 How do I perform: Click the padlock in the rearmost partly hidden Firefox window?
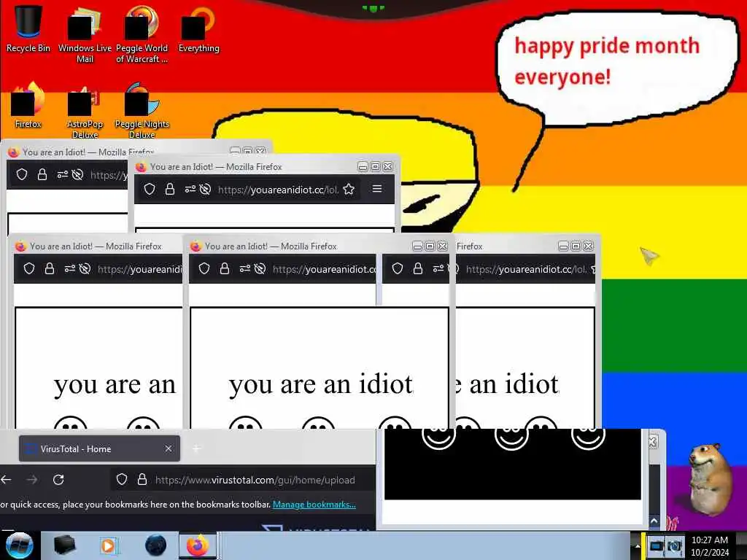point(42,175)
